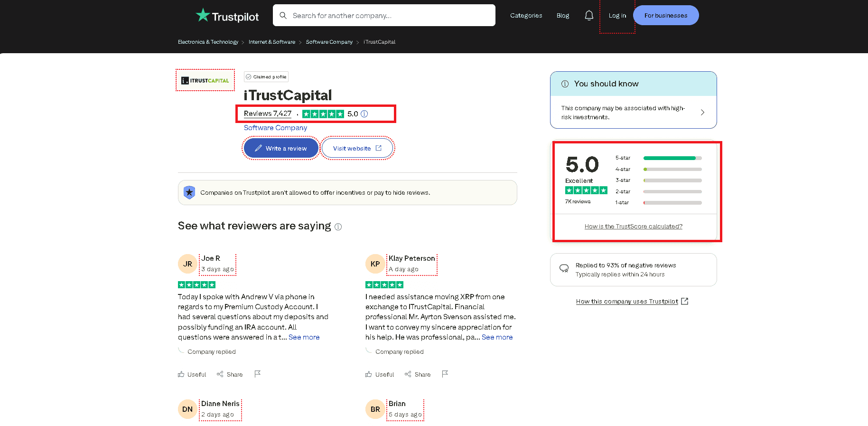Filter by the 2-star rating bar

659,191
